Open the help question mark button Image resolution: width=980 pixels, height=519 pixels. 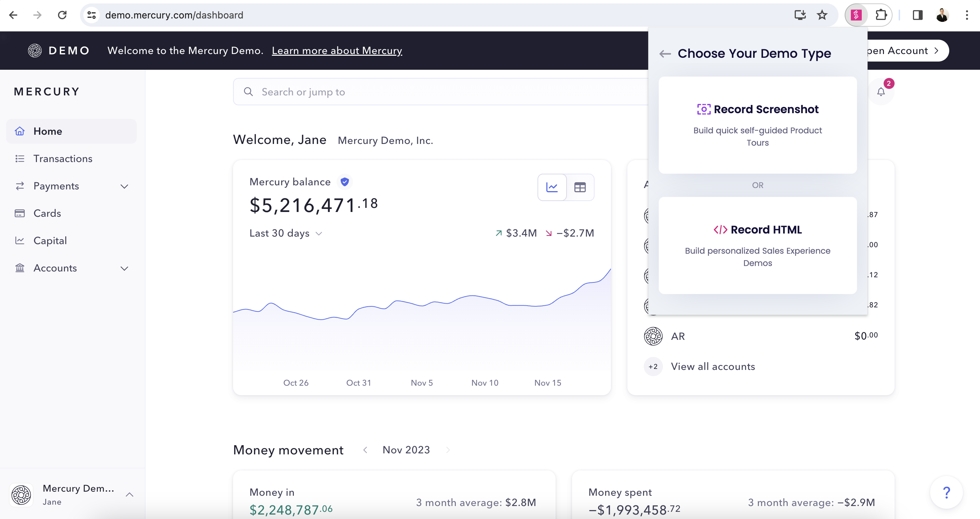947,492
